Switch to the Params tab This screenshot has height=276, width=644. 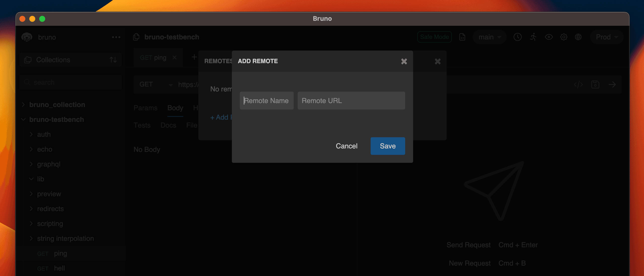point(145,108)
